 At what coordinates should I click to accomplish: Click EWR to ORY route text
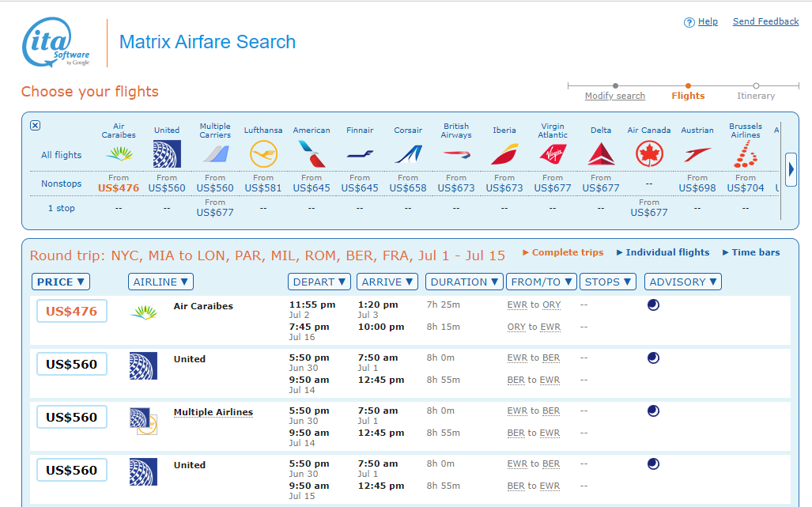(534, 305)
